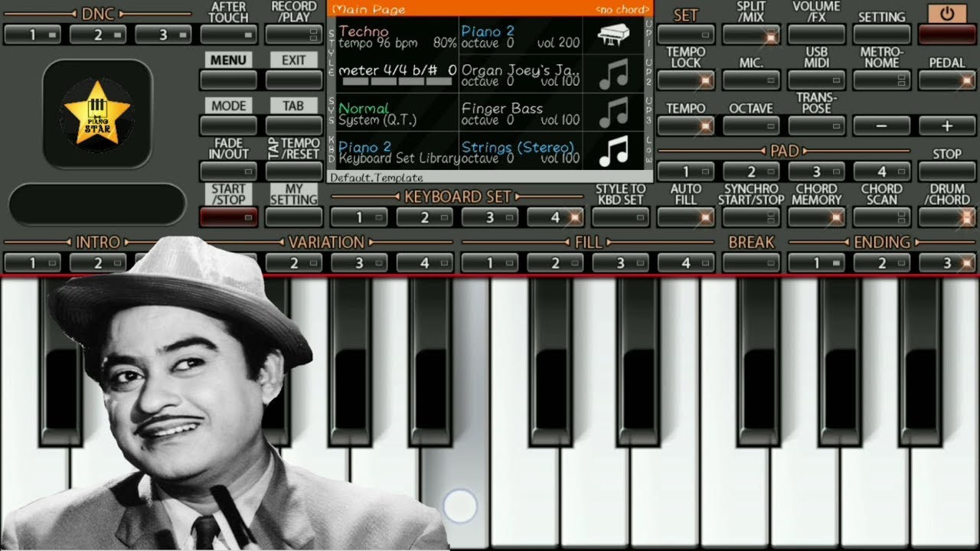The image size is (980, 551).
Task: Select Ending 1
Action: click(817, 262)
